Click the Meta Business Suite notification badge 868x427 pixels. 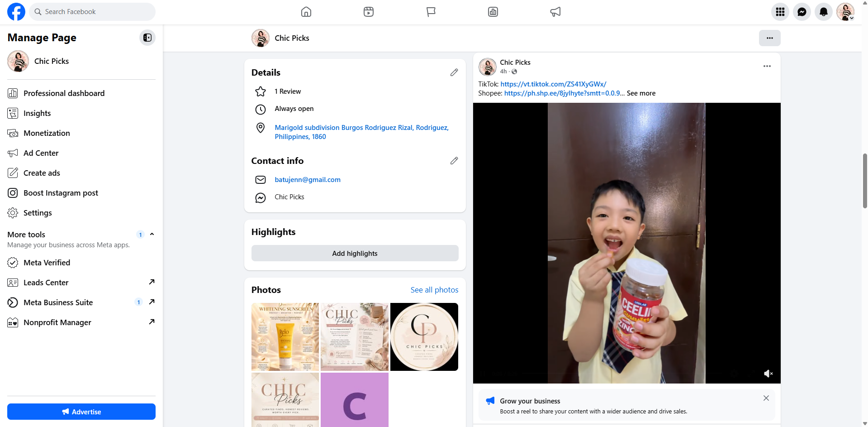pos(138,302)
